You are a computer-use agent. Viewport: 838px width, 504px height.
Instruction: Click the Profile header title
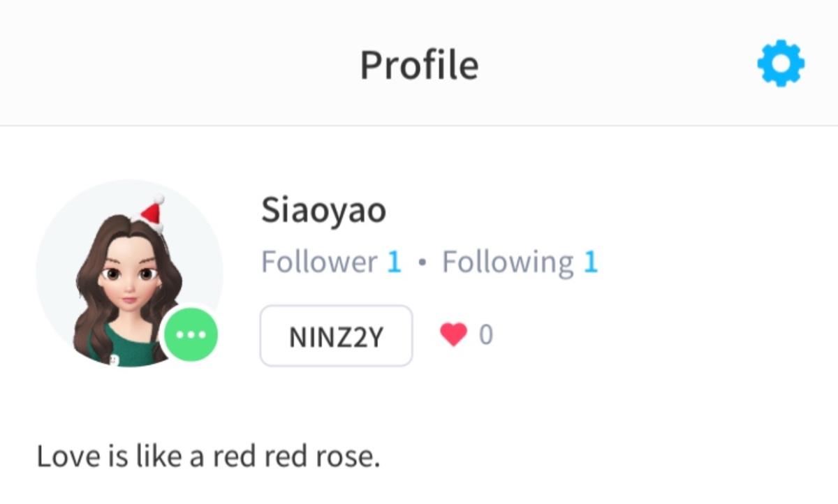tap(419, 65)
